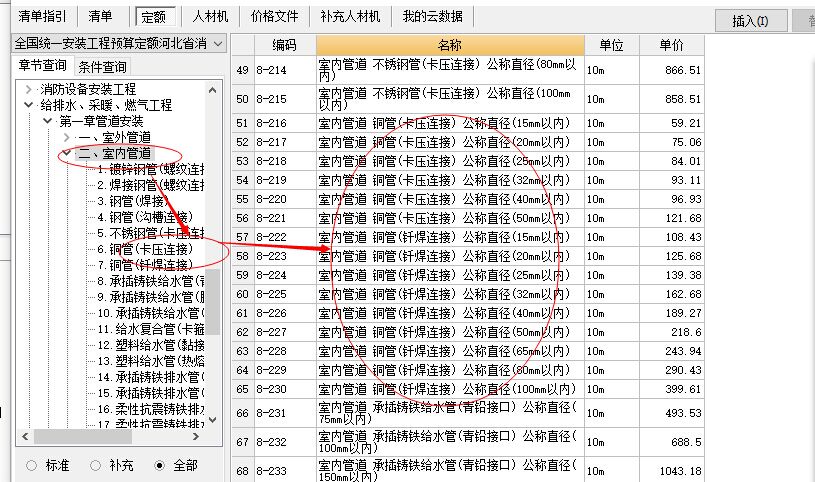Select the 定额 tab
Image resolution: width=815 pixels, height=482 pixels.
(154, 17)
